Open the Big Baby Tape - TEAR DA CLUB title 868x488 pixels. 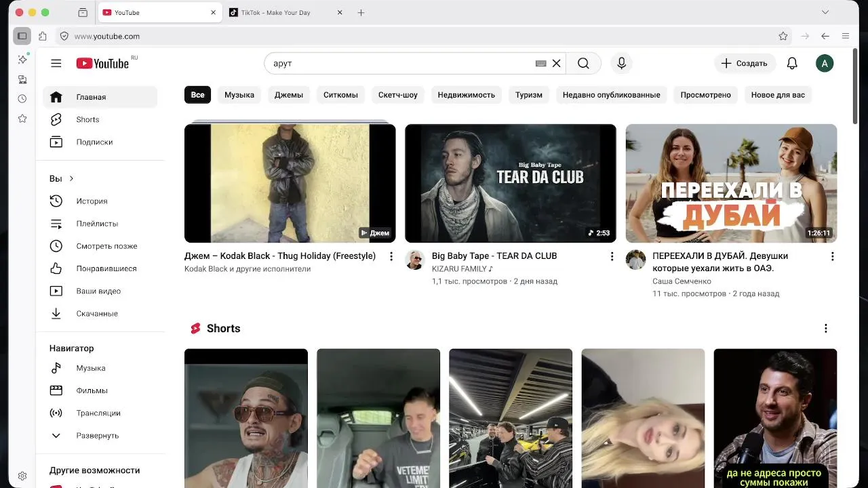pos(494,256)
